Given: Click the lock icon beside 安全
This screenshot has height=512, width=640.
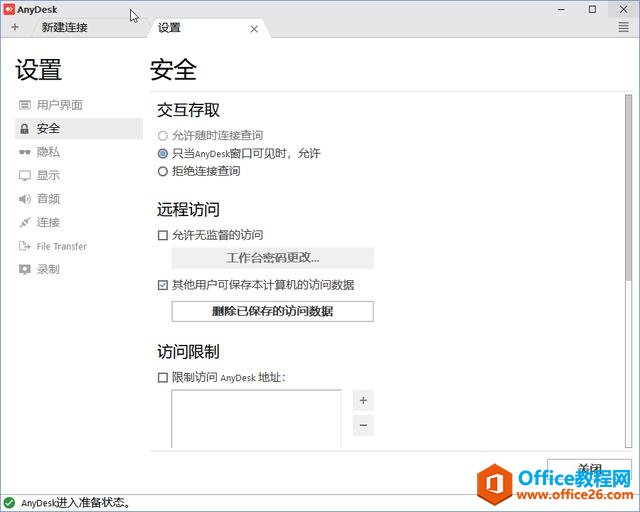Looking at the screenshot, I should (x=25, y=129).
